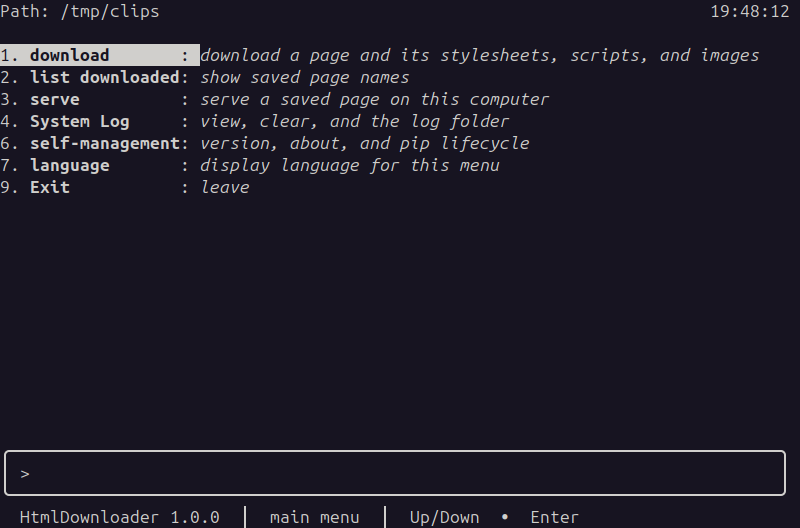
Task: Click description 'serve a saved page on this computer'
Action: (374, 99)
